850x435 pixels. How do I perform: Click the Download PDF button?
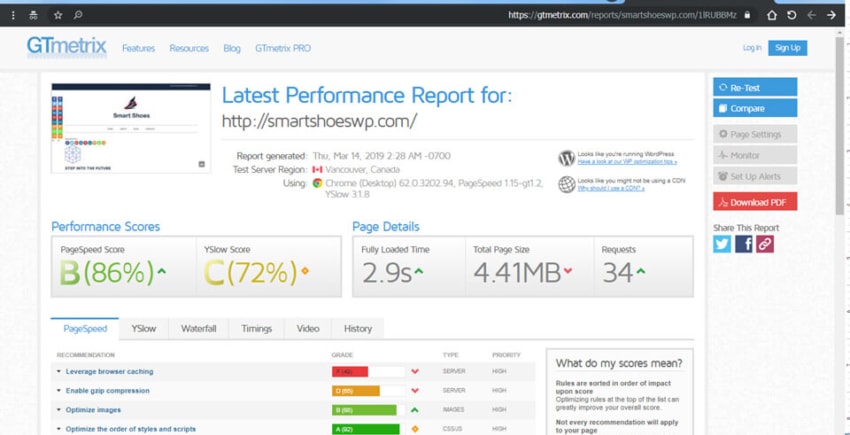pyautogui.click(x=755, y=202)
